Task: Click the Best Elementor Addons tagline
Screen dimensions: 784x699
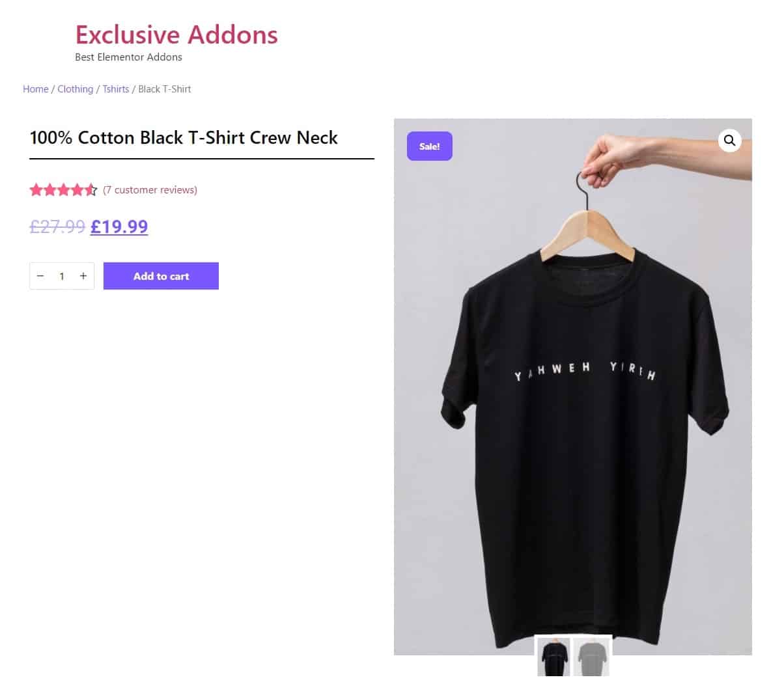Action: point(128,57)
